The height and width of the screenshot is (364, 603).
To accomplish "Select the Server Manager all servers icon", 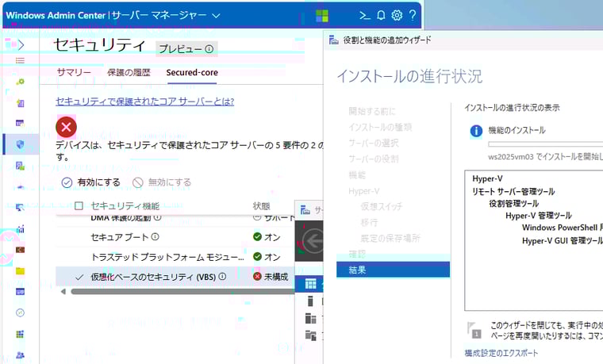I will [311, 318].
